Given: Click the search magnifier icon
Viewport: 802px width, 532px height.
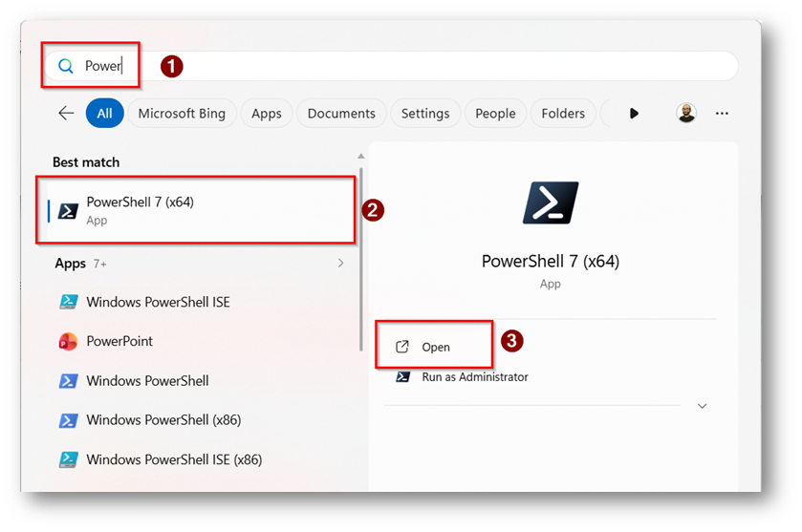Looking at the screenshot, I should point(66,66).
